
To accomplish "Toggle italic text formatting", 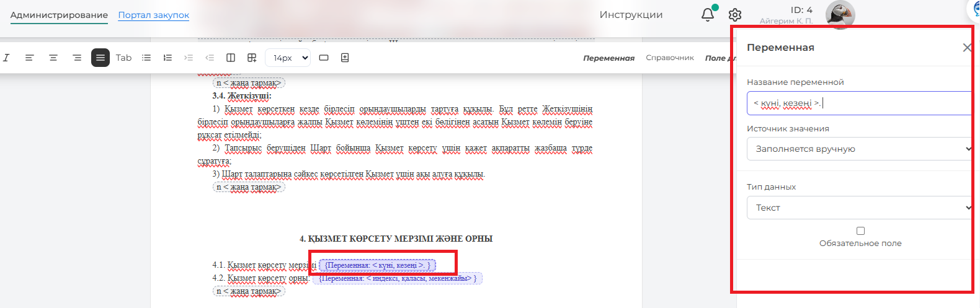I will (x=6, y=58).
